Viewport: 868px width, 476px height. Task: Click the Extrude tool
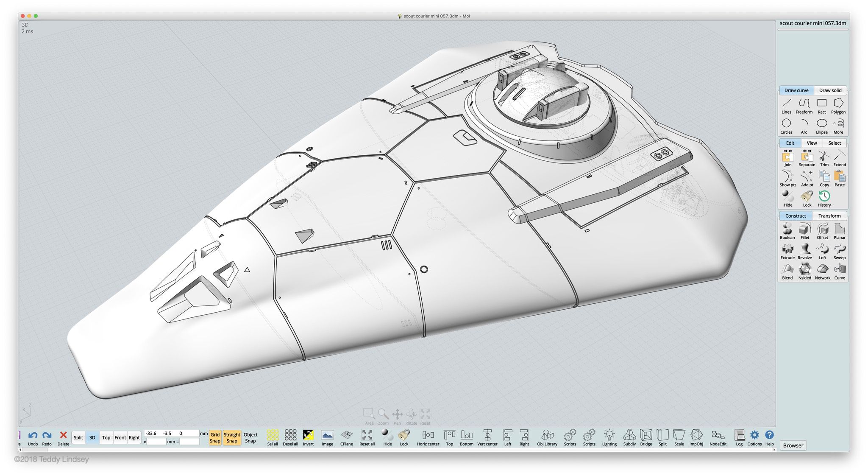(x=787, y=252)
